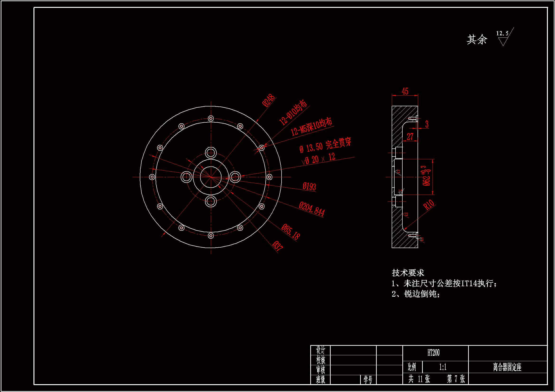Select the 12-M5深10均布 annotation

click(x=311, y=127)
